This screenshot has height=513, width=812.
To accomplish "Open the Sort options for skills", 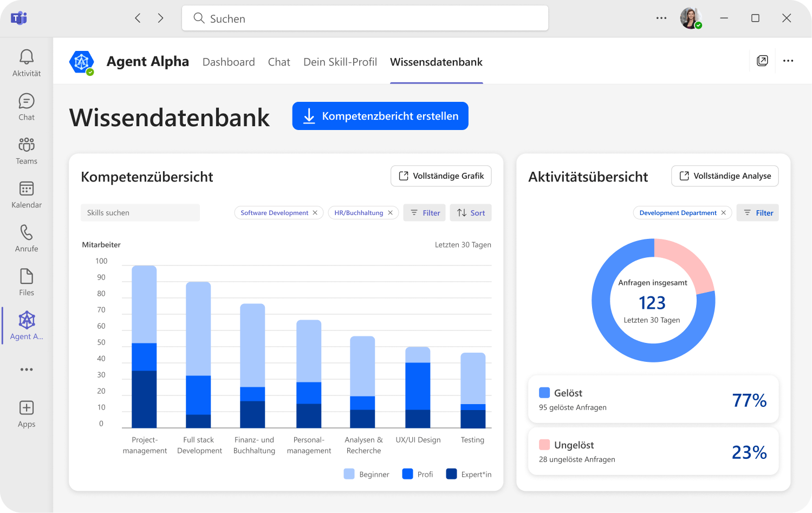I will tap(471, 213).
